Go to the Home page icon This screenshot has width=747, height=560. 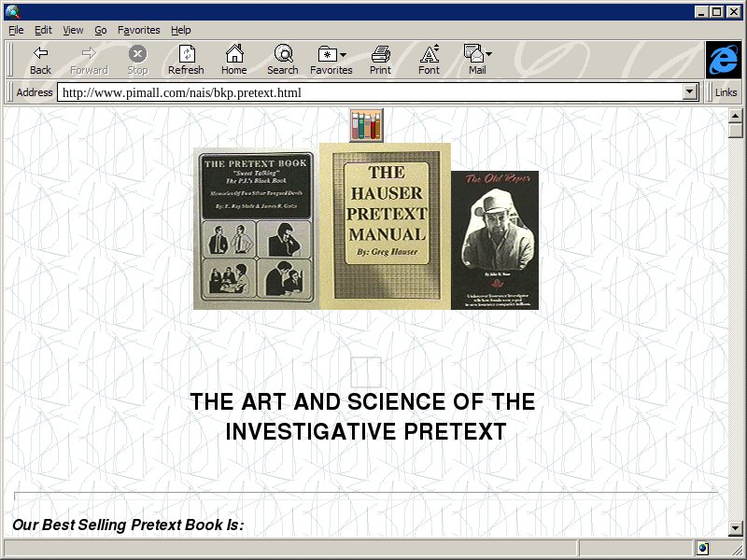pyautogui.click(x=233, y=54)
